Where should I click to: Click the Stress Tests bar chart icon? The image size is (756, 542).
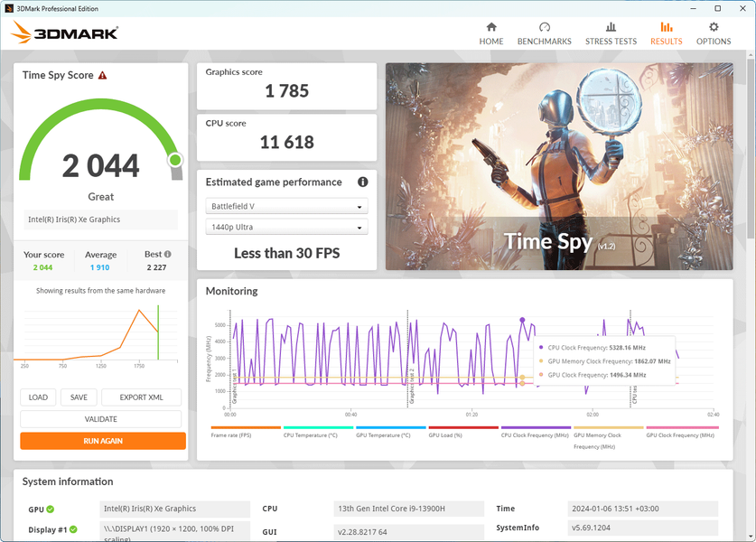coord(611,27)
